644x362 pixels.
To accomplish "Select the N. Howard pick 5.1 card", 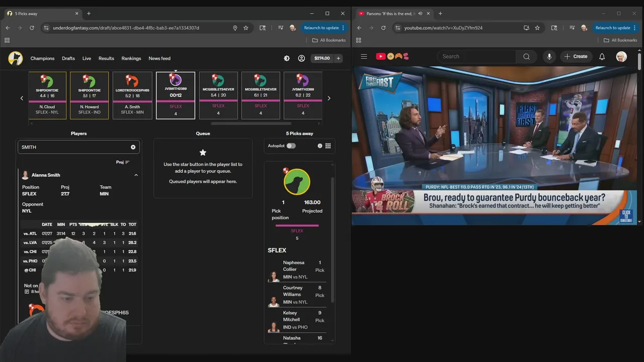I will 89,96.
